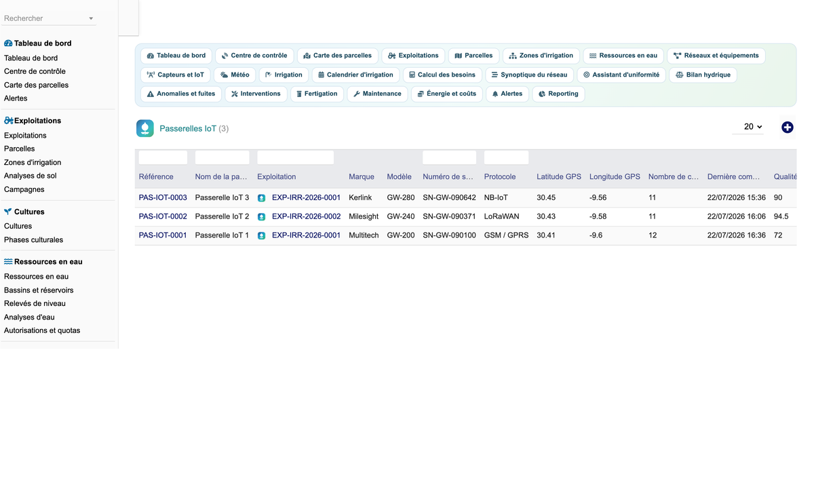Screen dimensions: 814x504
Task: Open Maintenance top tab
Action: (x=377, y=94)
